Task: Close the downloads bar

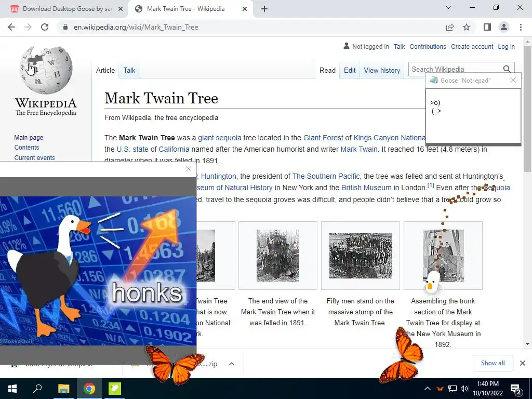Action: click(x=523, y=363)
